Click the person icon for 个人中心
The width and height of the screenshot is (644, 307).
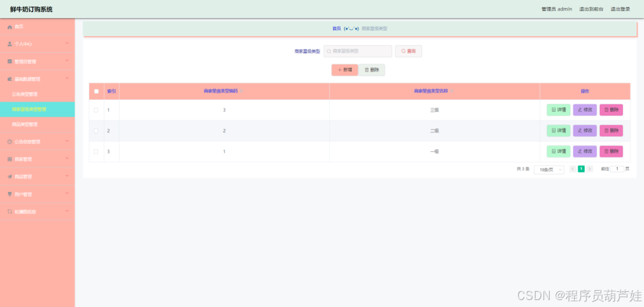pos(10,44)
